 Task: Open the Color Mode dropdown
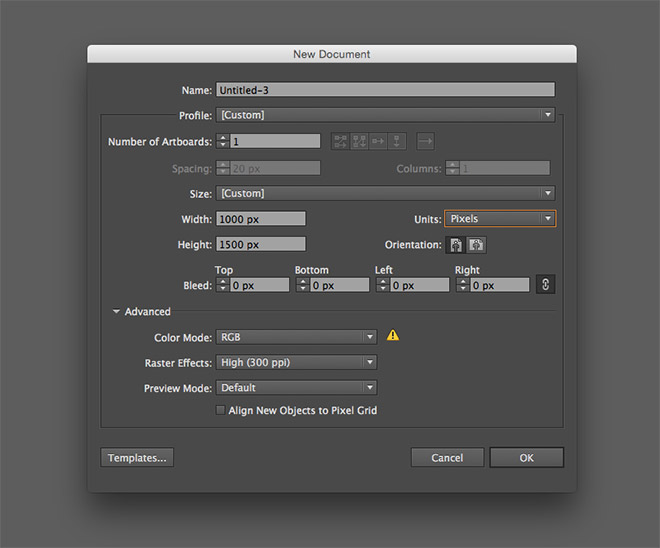(x=296, y=337)
